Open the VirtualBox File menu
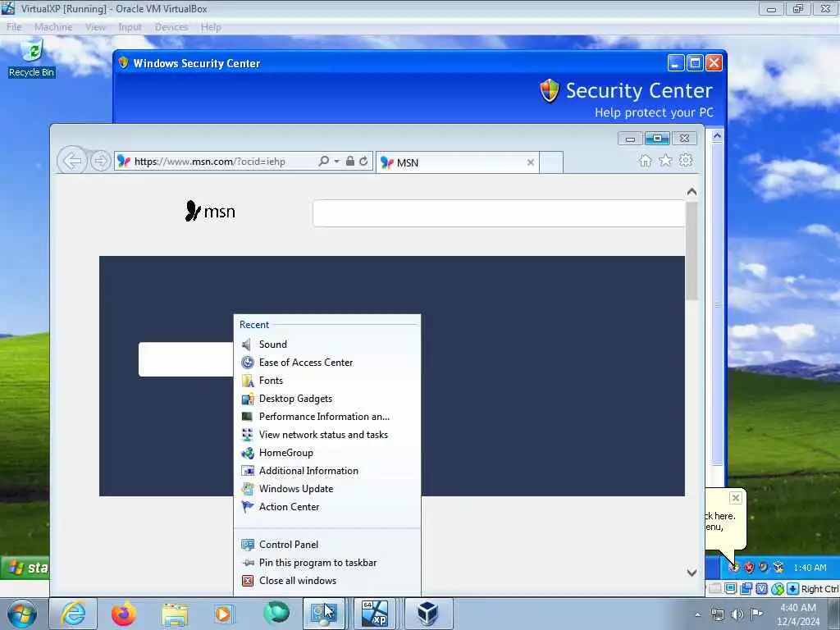The image size is (840, 630). click(14, 27)
